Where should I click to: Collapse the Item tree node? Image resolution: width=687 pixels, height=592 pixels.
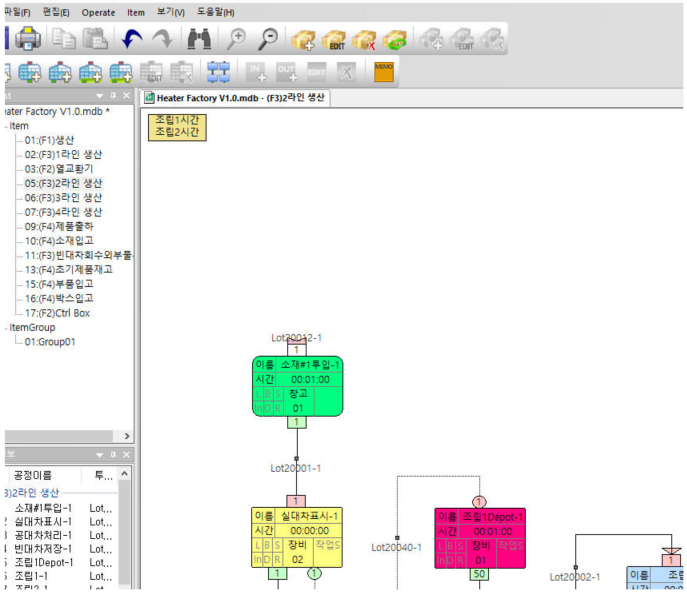point(5,127)
